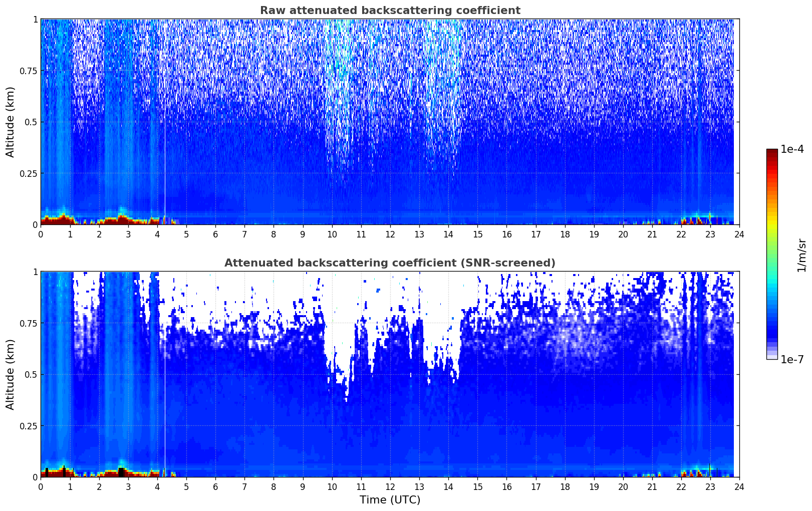
Task: Click time tick '6' under the SNR-screened plot
Action: (x=215, y=486)
